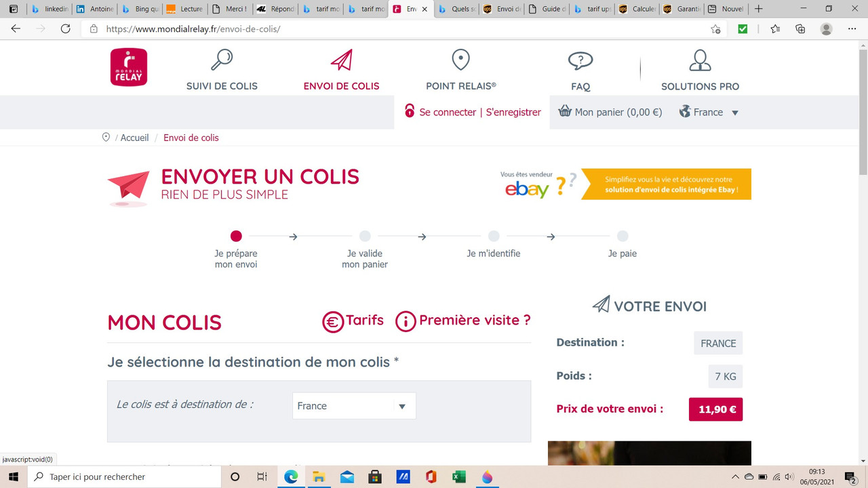Click Windows Start button
This screenshot has height=488, width=868.
coord(14,476)
